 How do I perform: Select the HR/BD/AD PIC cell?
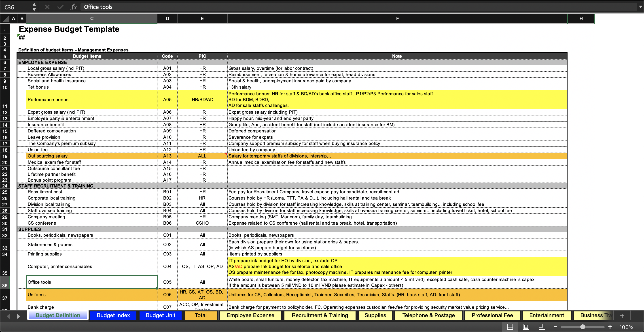coord(202,100)
